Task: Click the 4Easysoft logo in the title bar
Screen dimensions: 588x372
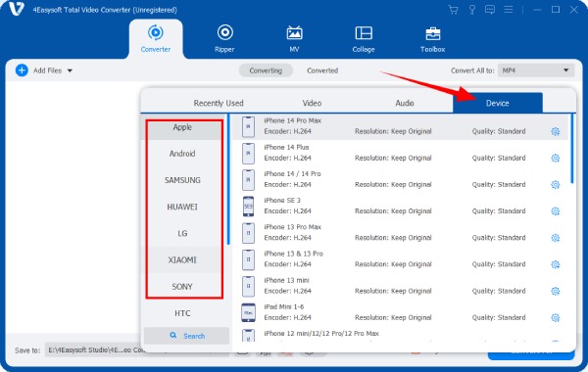Action: point(16,9)
